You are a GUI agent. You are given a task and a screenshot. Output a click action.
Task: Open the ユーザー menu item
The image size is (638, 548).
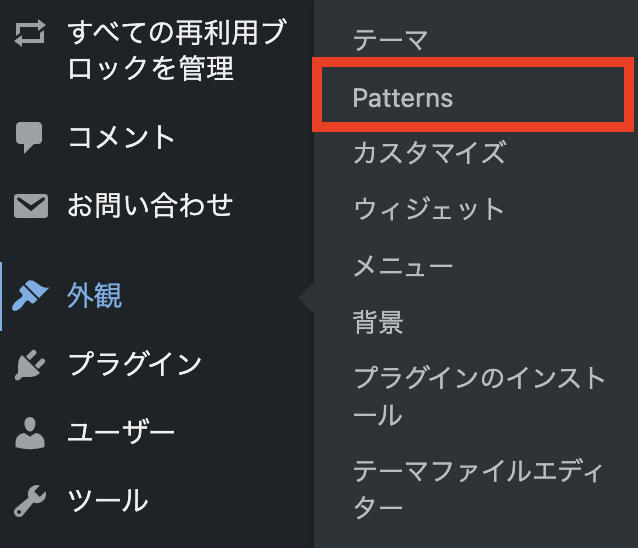[x=121, y=432]
